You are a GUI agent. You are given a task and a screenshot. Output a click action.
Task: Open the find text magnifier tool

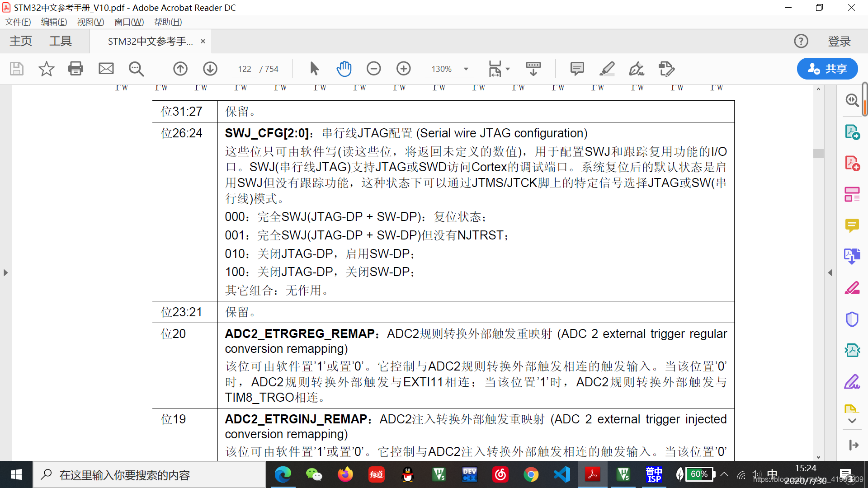[x=136, y=69]
